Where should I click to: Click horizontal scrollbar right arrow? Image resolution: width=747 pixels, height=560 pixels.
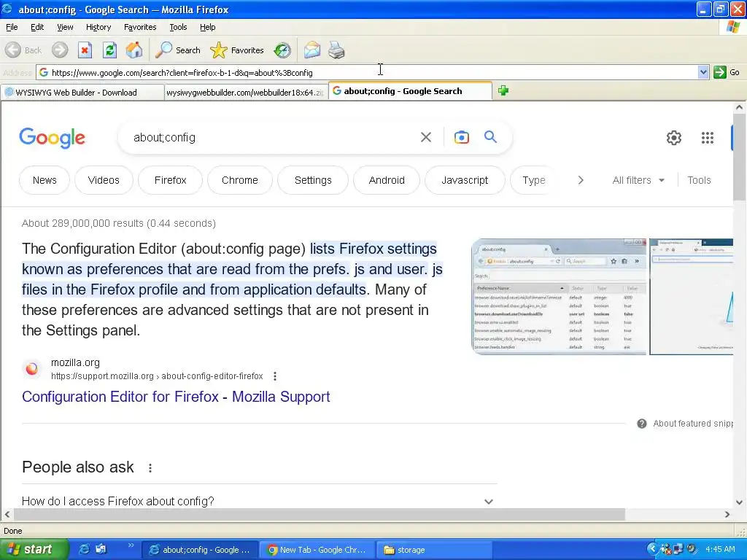coord(727,514)
